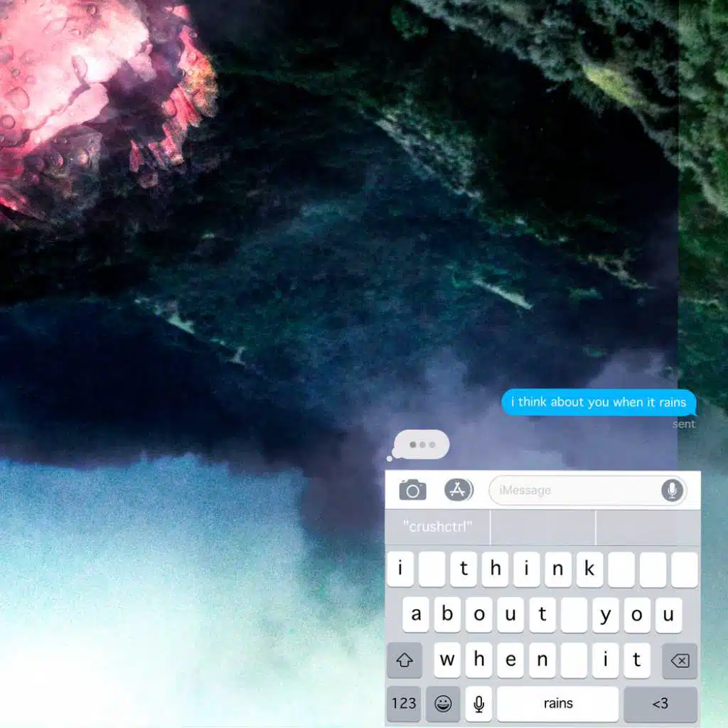Switch to the 123 numbers keyboard
Screen dimensions: 728x728
coord(404,704)
